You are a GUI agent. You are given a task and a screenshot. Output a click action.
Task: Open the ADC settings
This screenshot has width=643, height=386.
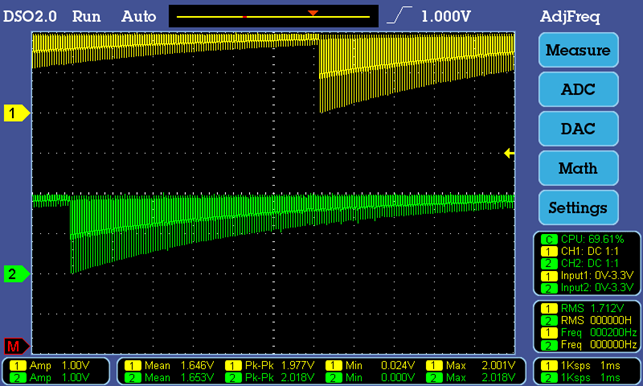tap(578, 89)
